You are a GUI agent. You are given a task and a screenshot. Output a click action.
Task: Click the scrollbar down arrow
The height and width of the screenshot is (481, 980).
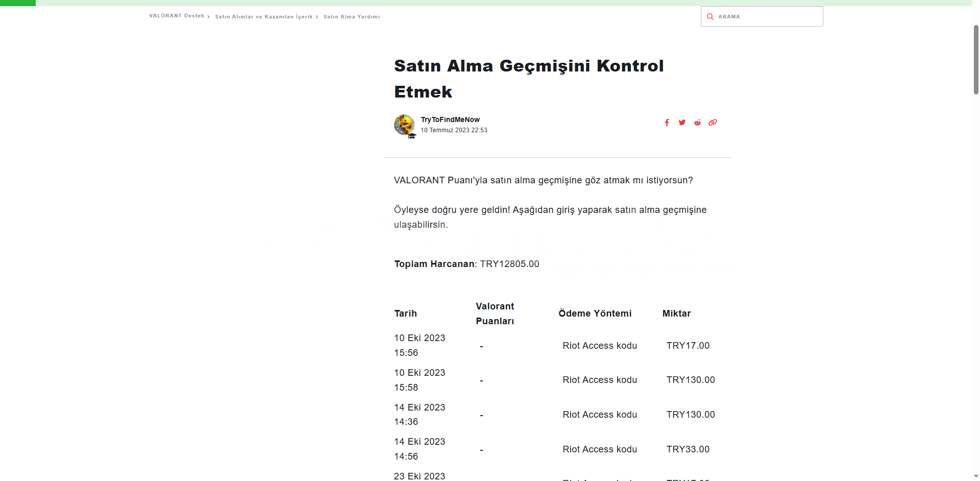(976, 476)
